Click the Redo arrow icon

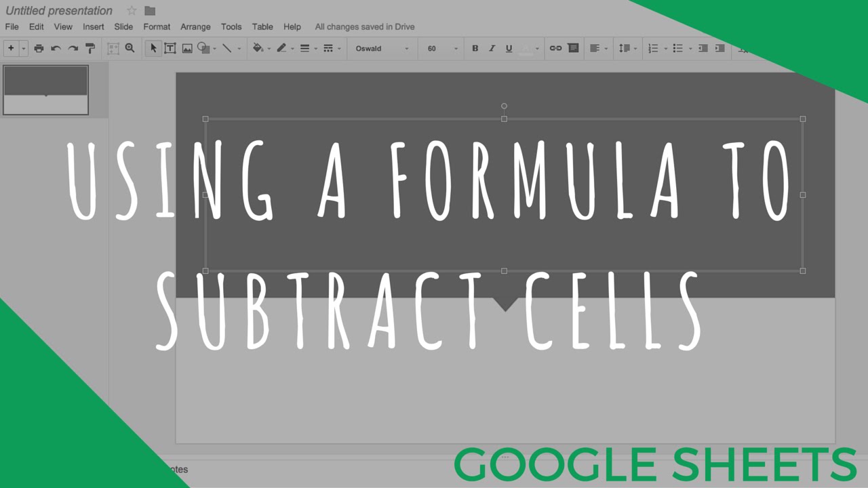[73, 48]
